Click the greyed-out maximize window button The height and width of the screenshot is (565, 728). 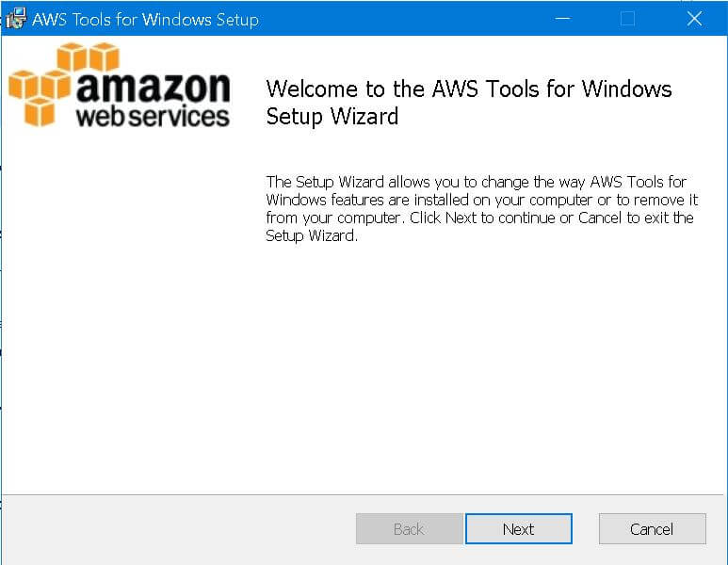[627, 19]
